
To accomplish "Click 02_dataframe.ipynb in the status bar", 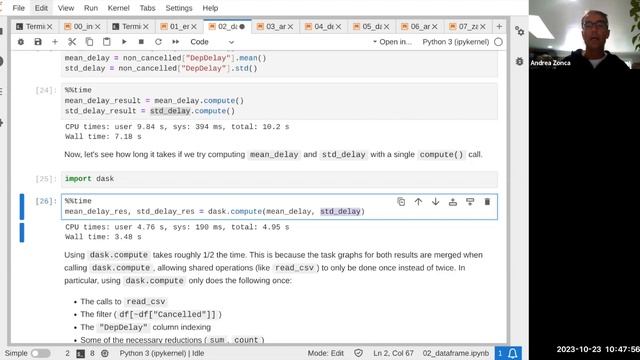I will click(456, 353).
